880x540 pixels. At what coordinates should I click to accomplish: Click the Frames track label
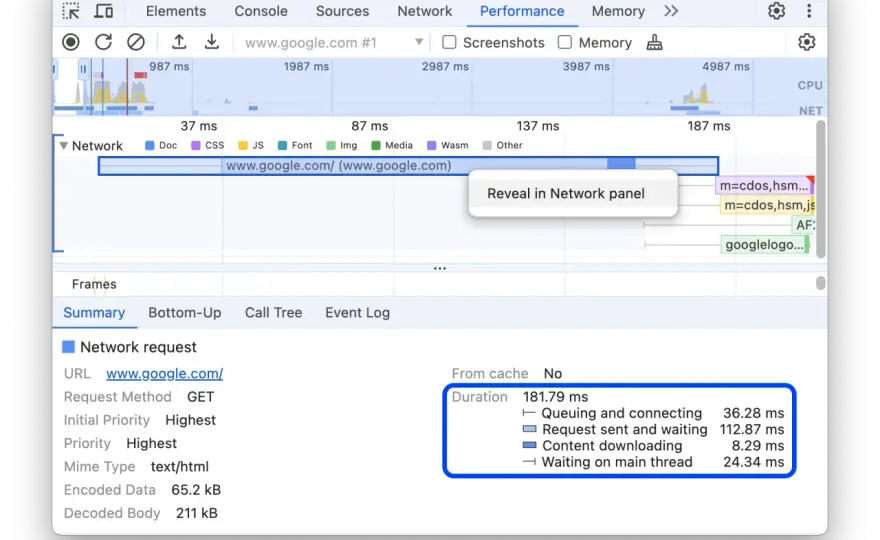(x=94, y=284)
